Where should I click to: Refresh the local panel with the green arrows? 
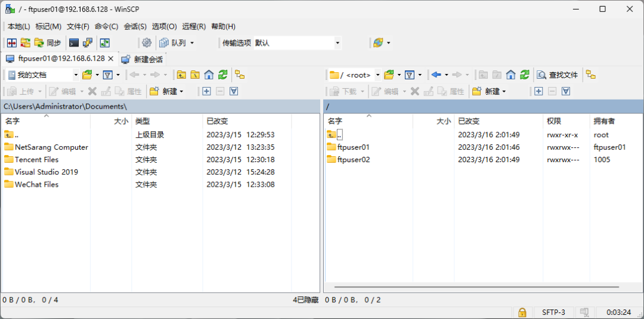[x=222, y=75]
